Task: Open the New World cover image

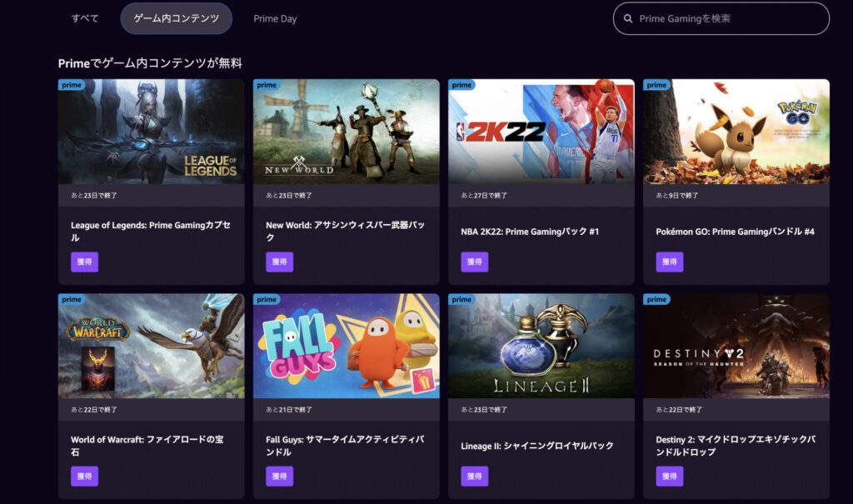Action: 346,133
